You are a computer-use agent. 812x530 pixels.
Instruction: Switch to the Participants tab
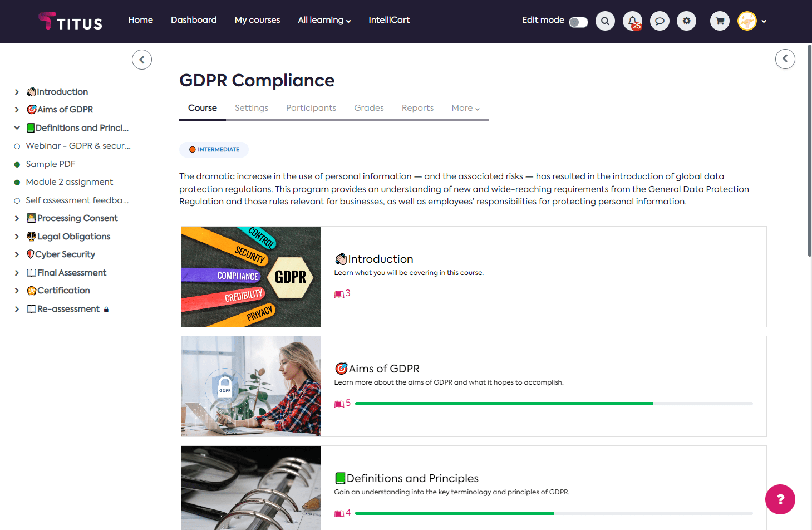[311, 108]
